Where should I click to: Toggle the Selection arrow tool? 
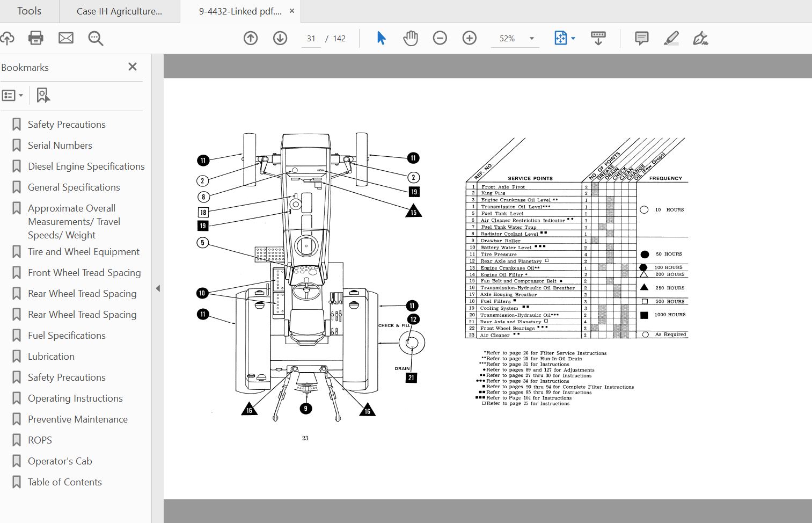381,38
